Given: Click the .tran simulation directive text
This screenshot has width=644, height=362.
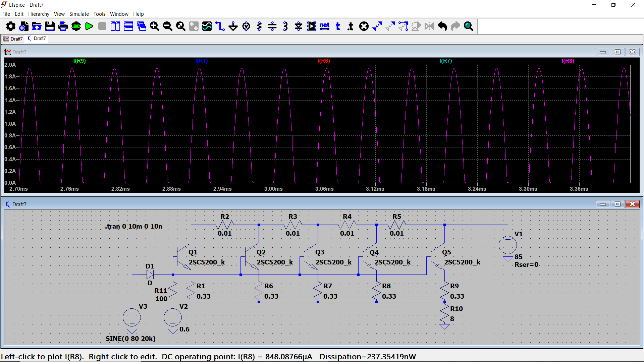Looking at the screenshot, I should click(133, 227).
